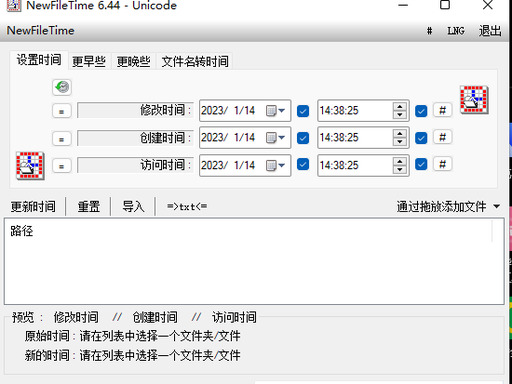This screenshot has width=512, height=384.
Task: Increase the 创建时间 time with up arrow
Action: (400, 133)
